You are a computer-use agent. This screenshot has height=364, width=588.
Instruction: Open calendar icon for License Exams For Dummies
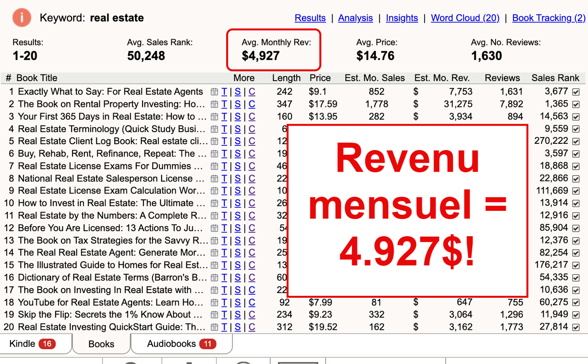pyautogui.click(x=214, y=166)
